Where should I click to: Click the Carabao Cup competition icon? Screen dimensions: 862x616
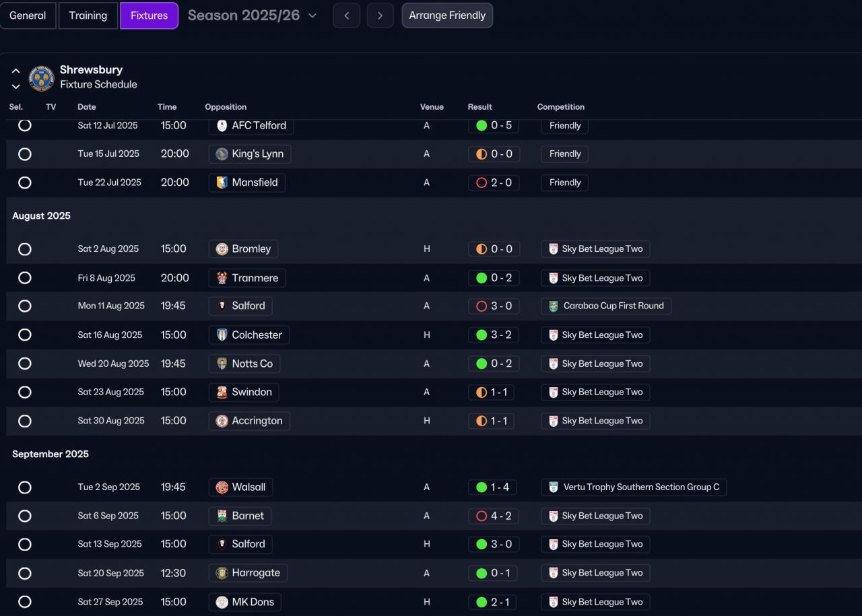554,306
